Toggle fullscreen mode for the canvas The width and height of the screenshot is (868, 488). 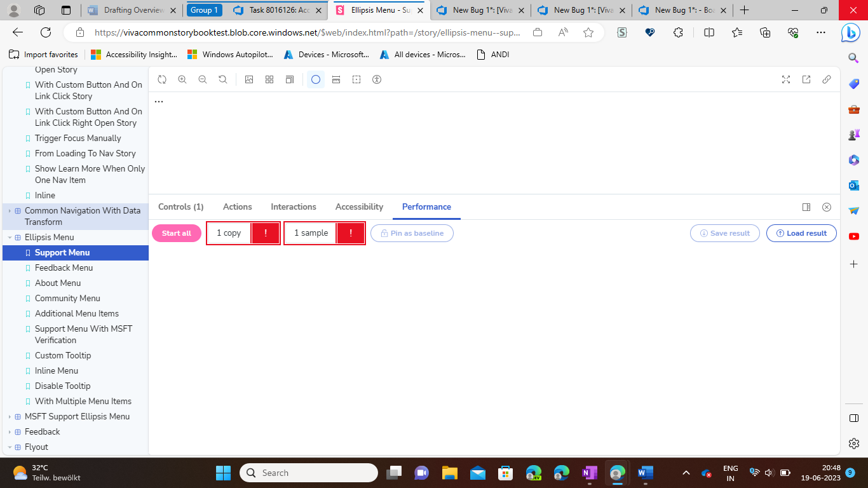point(786,79)
